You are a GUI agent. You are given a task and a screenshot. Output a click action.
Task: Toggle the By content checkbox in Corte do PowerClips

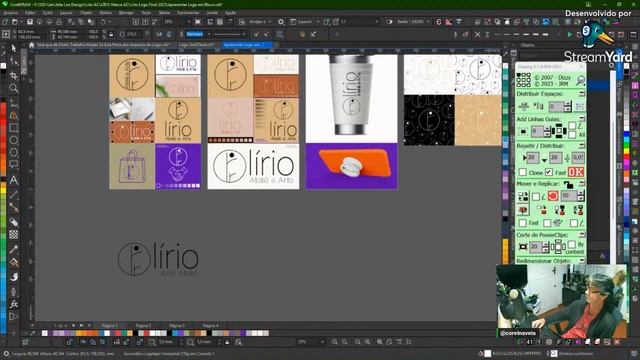(x=571, y=244)
